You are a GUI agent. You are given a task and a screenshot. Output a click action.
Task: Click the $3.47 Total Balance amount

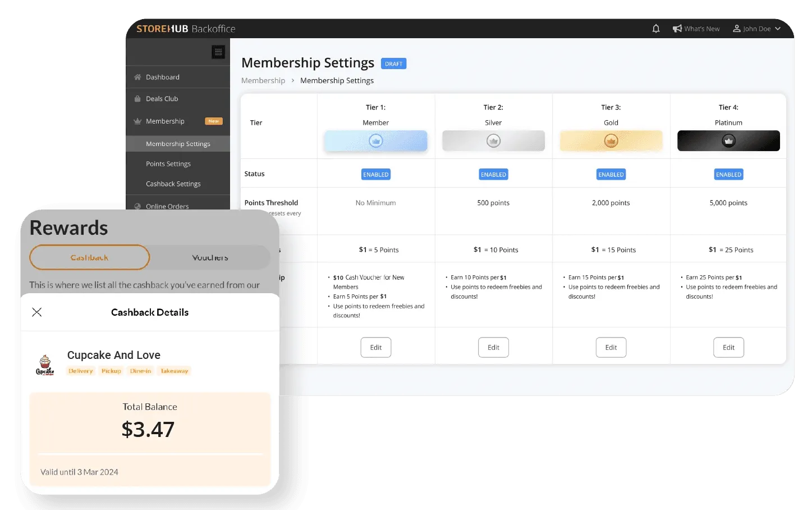pyautogui.click(x=148, y=430)
